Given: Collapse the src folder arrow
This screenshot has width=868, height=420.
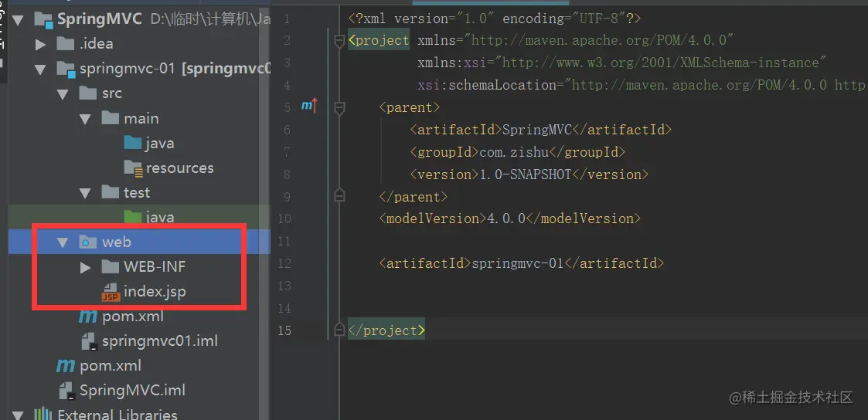Looking at the screenshot, I should [63, 94].
